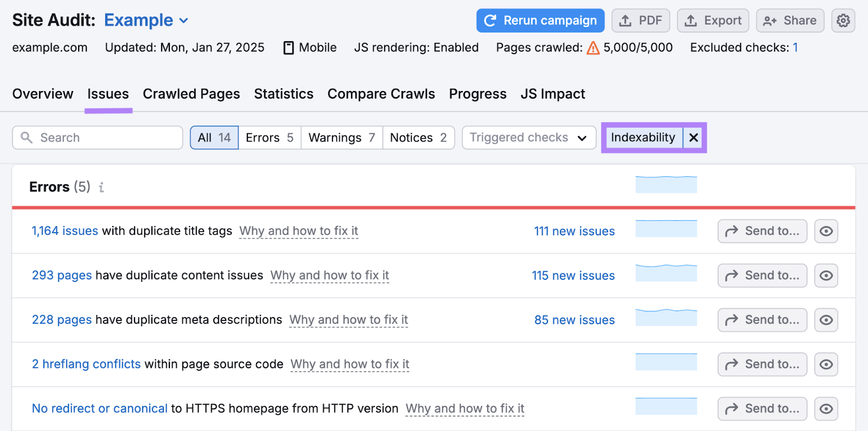Filter by Notices 2
The width and height of the screenshot is (868, 431).
coord(418,138)
